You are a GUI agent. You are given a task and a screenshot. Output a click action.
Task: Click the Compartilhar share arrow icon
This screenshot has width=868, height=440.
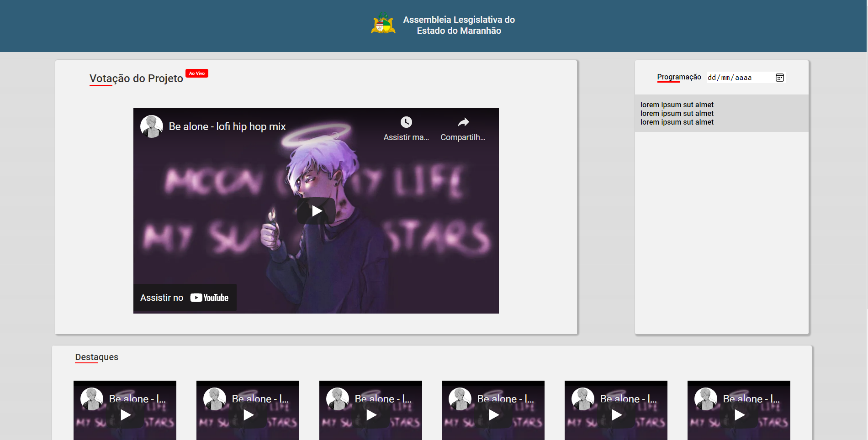pyautogui.click(x=463, y=122)
